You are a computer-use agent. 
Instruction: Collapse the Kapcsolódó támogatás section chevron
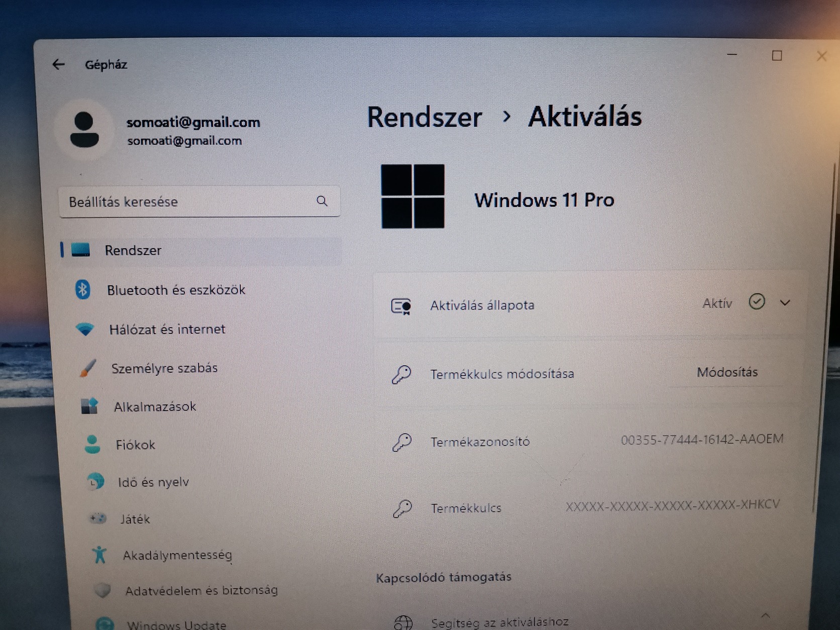click(766, 615)
